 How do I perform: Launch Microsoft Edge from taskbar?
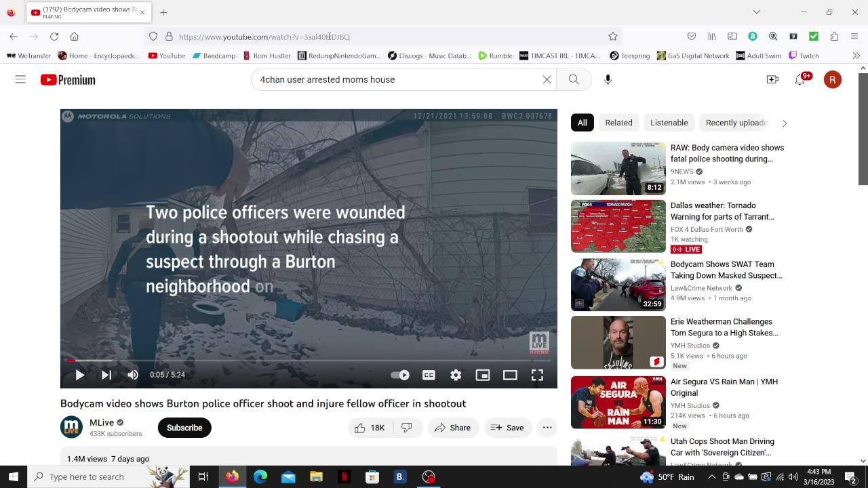[x=260, y=476]
